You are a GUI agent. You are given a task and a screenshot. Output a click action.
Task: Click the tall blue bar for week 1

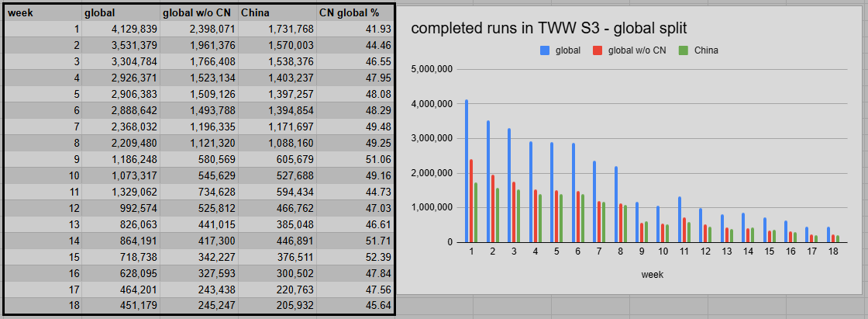[467, 171]
